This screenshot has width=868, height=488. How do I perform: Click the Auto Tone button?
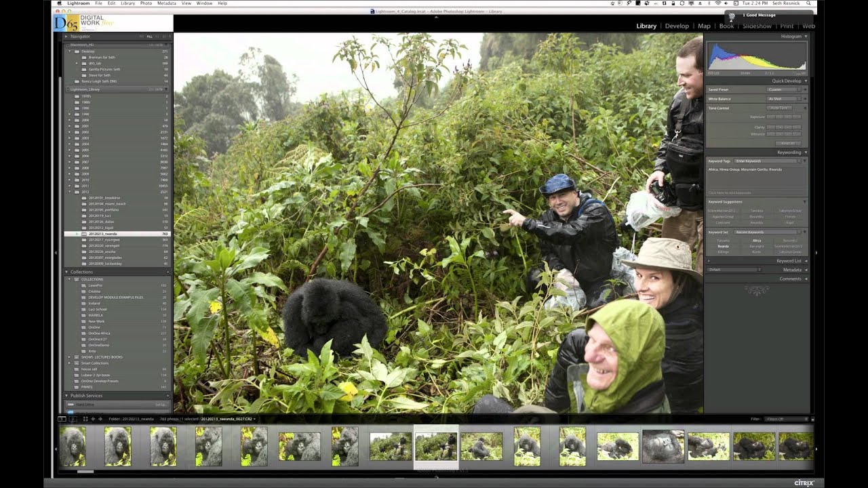pos(780,108)
